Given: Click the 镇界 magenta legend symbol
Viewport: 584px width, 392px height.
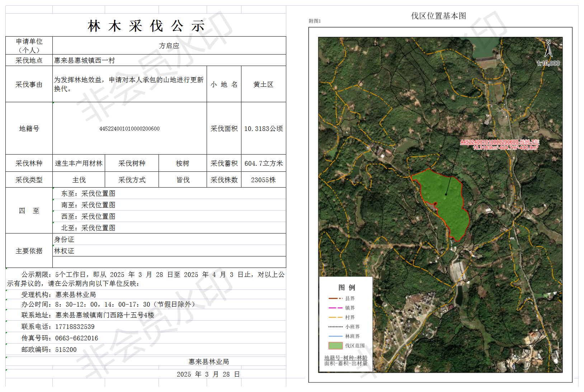Looking at the screenshot, I should (335, 308).
